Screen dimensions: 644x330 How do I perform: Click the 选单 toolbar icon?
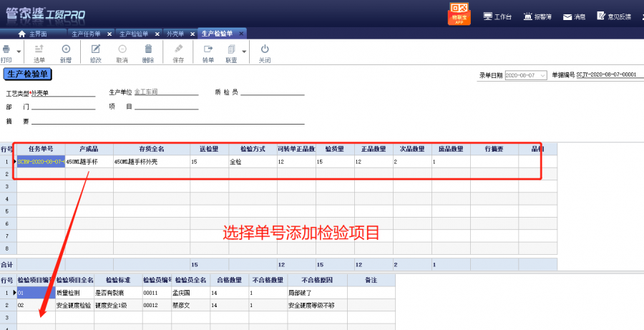[39, 49]
